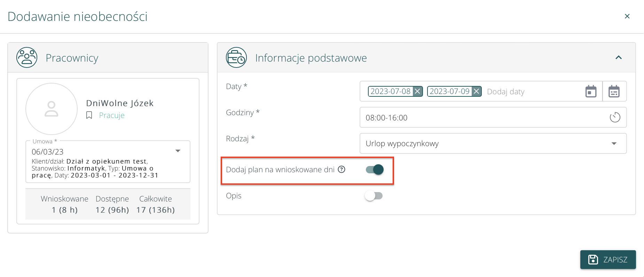
Task: Click the Pracuje status link
Action: (x=112, y=115)
